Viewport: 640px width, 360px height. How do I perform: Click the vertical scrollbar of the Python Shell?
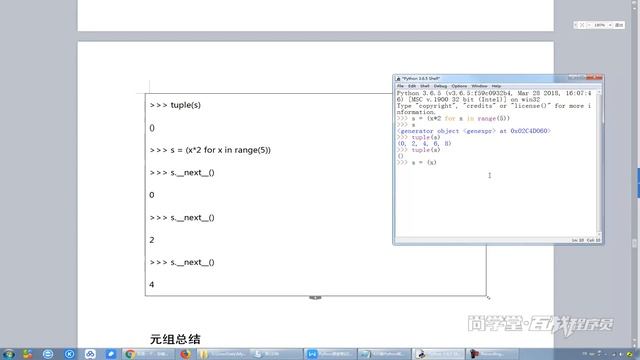pos(599,163)
